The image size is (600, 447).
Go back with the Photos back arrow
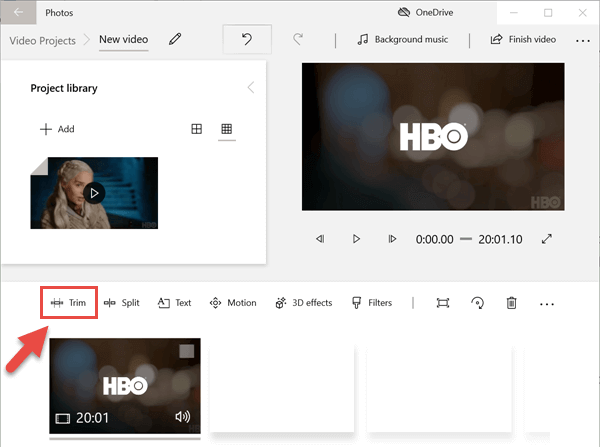tap(18, 12)
